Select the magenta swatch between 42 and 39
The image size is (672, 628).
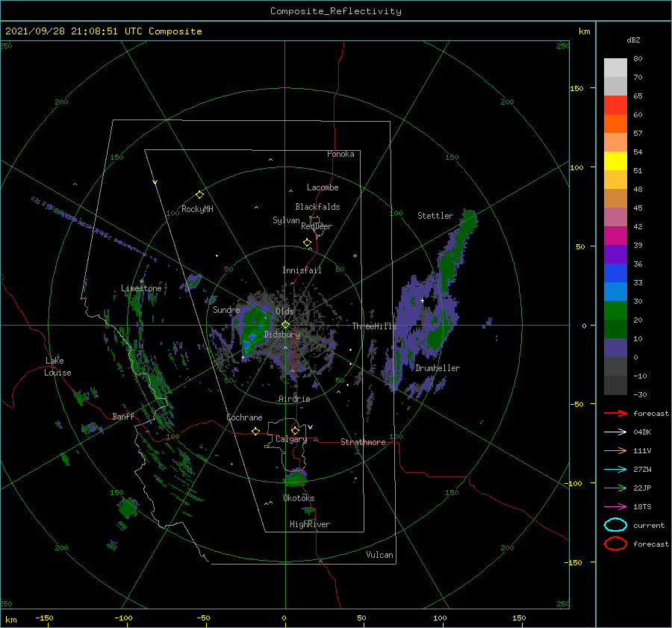615,236
